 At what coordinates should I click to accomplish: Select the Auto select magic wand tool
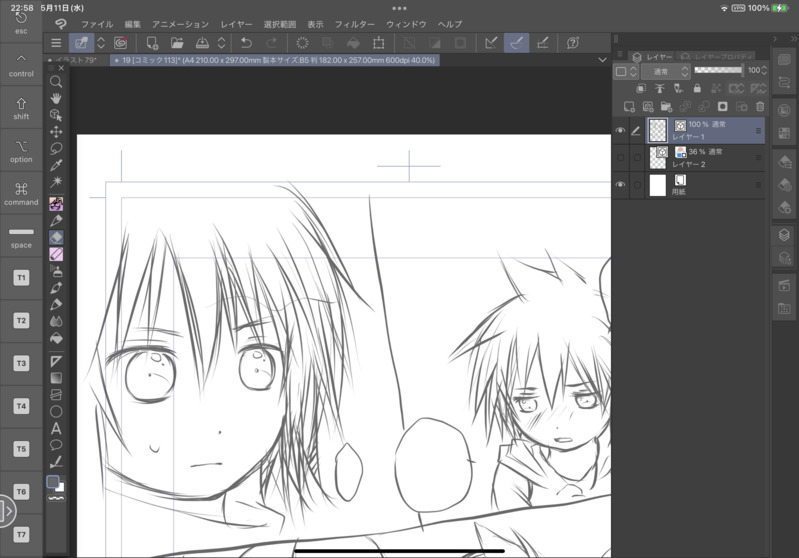(x=56, y=182)
